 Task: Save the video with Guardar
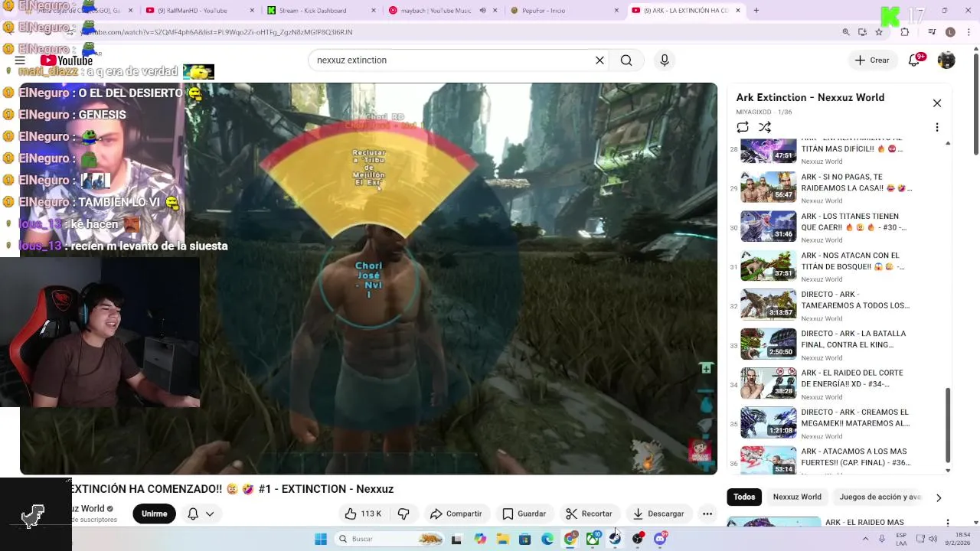[524, 514]
